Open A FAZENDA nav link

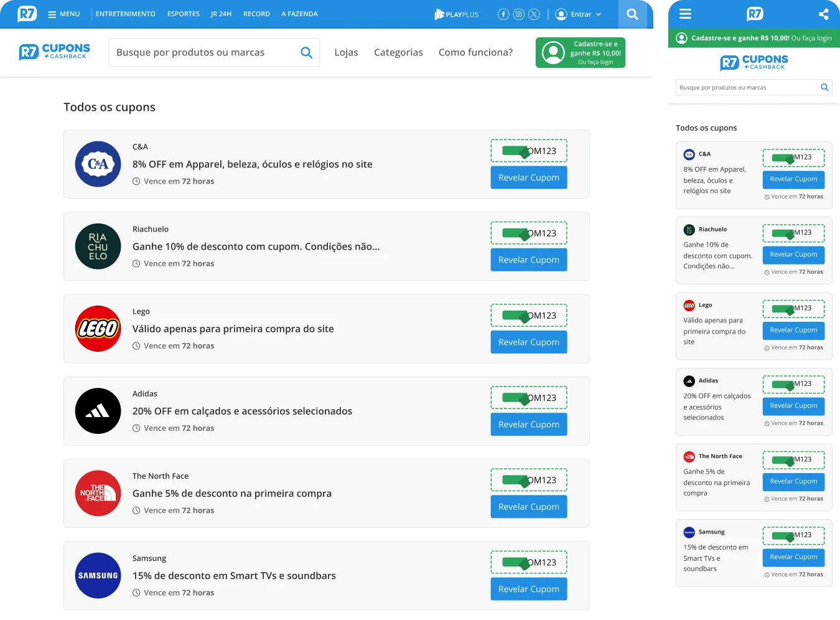(299, 14)
